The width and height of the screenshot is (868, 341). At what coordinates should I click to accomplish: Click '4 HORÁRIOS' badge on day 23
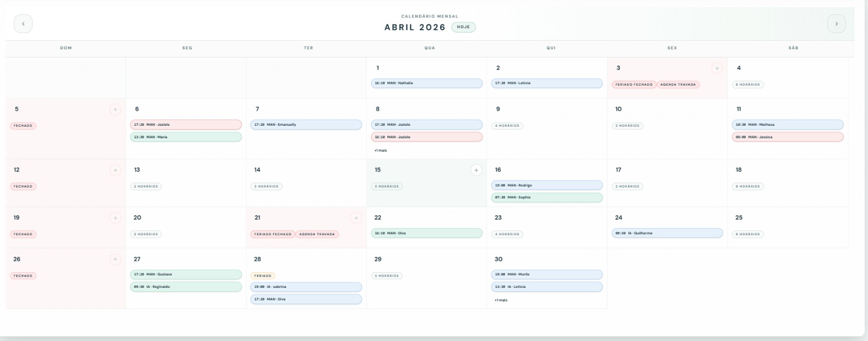(507, 234)
